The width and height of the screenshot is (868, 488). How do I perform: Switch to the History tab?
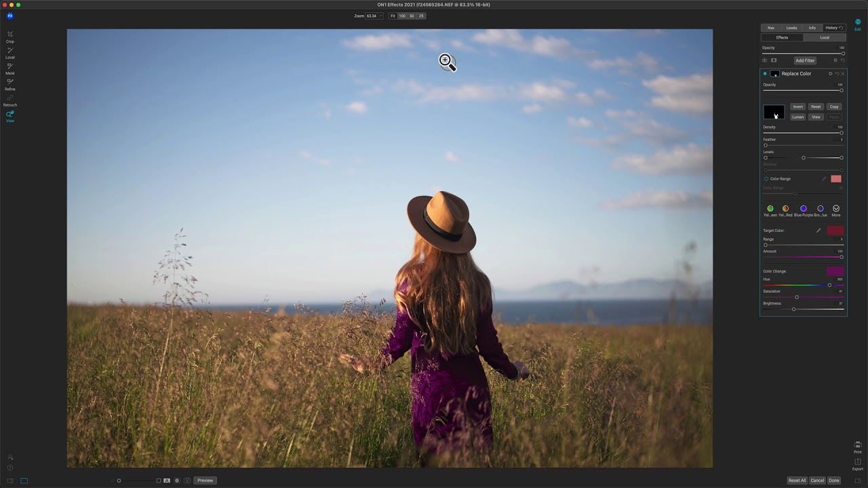(833, 28)
